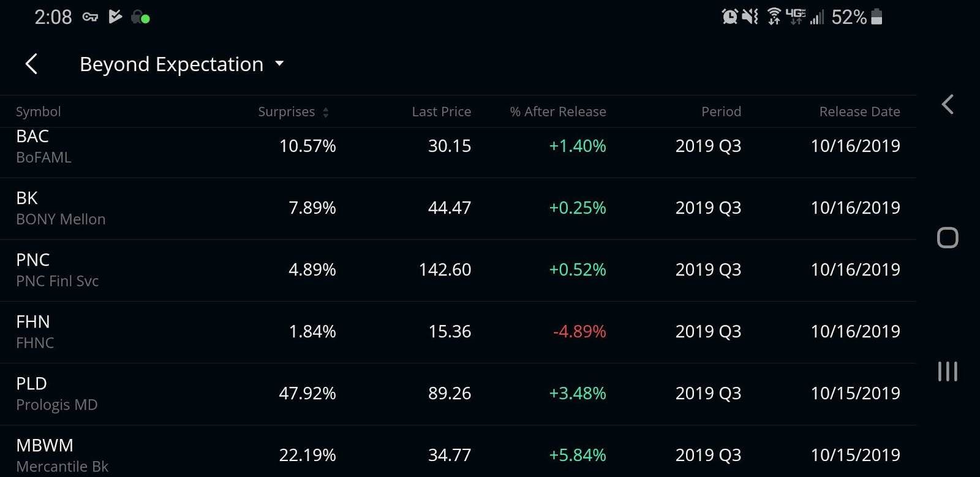Tap the 89.26 last price
980x477 pixels.
coord(450,394)
